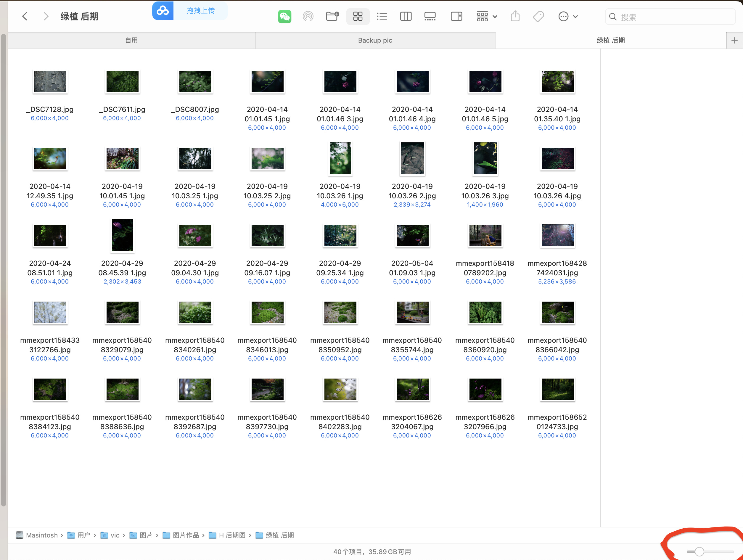The height and width of the screenshot is (560, 743).
Task: Click 图片作品 in the path bar
Action: pyautogui.click(x=185, y=535)
